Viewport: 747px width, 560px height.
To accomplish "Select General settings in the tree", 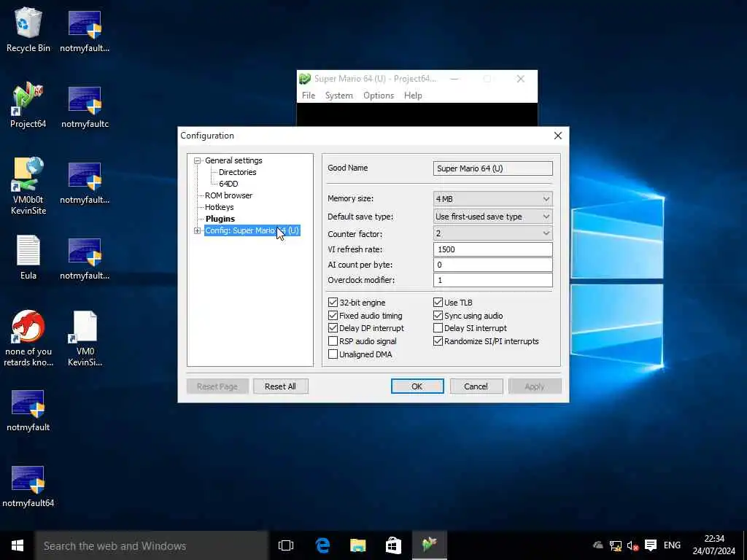I will (x=233, y=160).
